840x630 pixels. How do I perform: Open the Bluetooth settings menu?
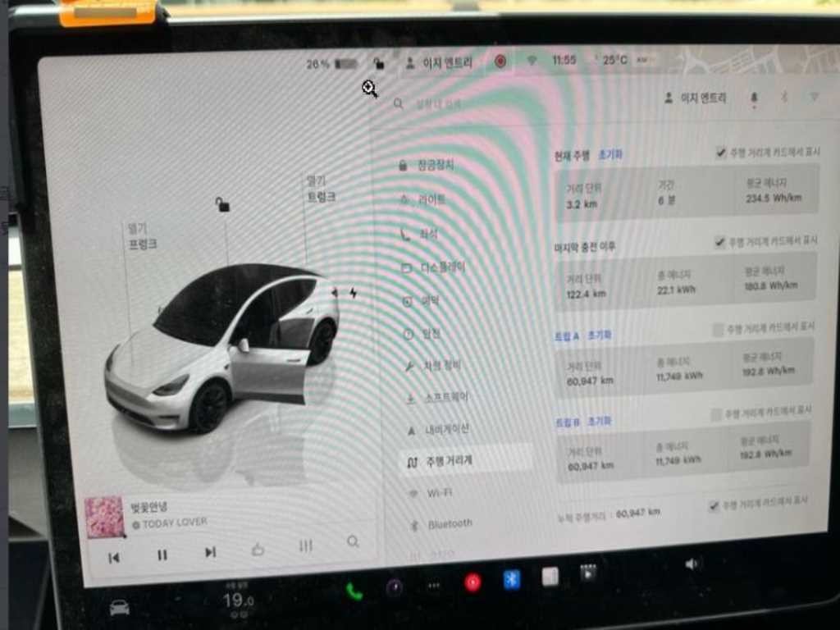pos(442,524)
